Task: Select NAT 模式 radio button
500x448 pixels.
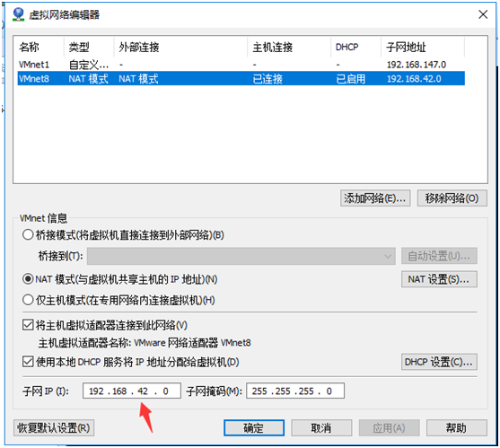Action: (28, 279)
